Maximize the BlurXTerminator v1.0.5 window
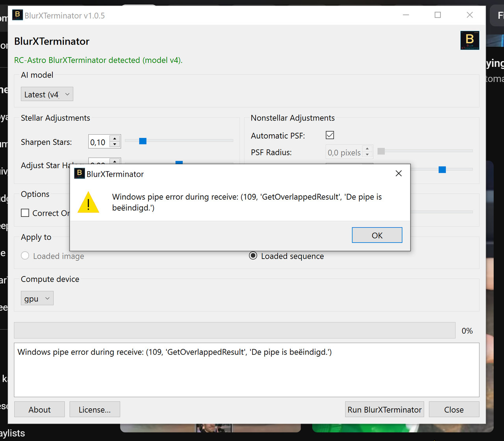The image size is (504, 441). (x=437, y=15)
